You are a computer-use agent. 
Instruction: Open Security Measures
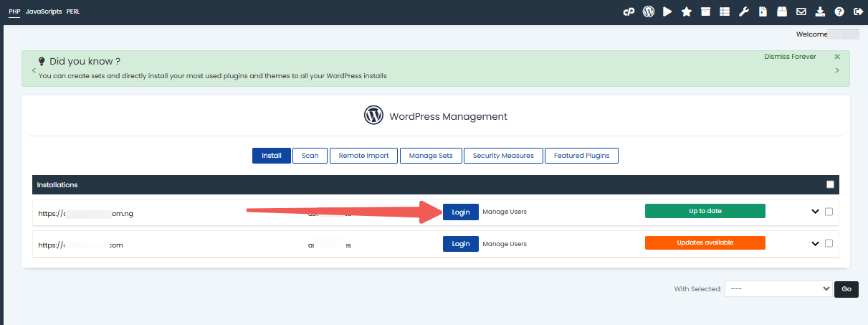[503, 156]
